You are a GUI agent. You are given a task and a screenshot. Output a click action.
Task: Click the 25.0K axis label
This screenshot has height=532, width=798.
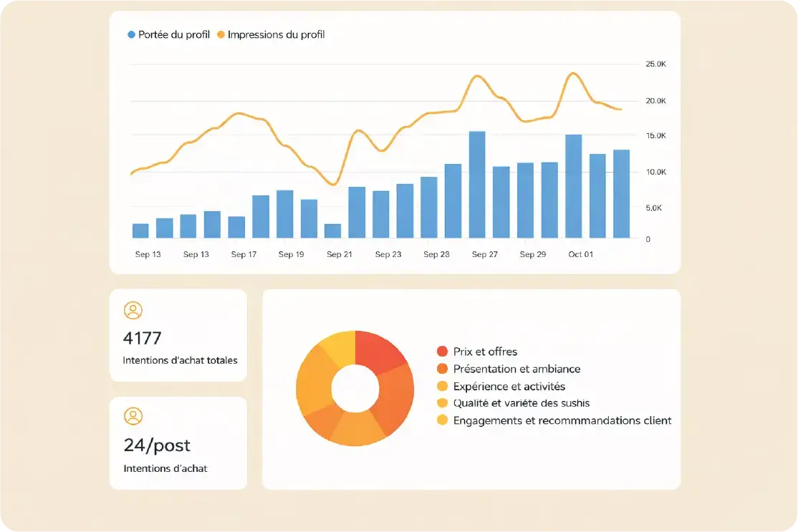(x=655, y=64)
